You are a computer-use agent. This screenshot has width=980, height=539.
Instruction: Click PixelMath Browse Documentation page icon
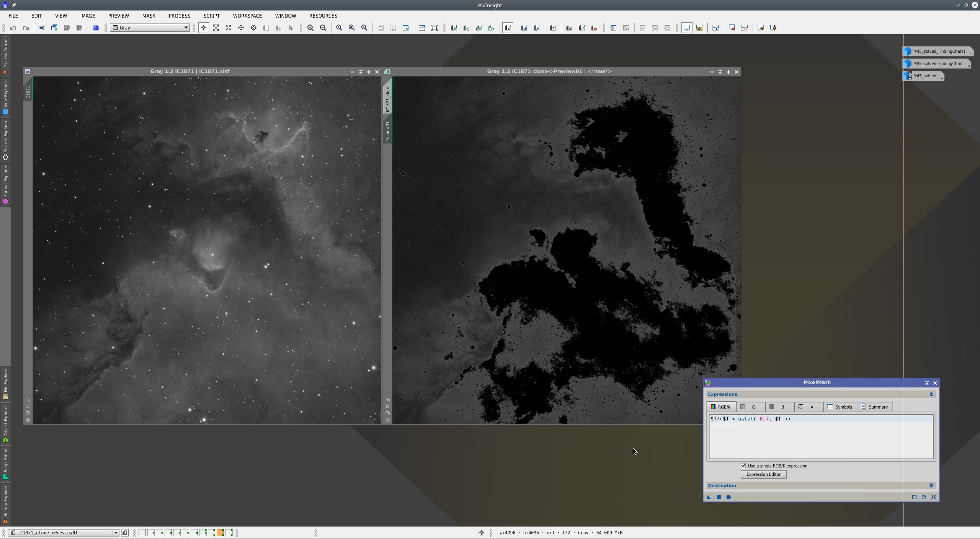tap(924, 497)
